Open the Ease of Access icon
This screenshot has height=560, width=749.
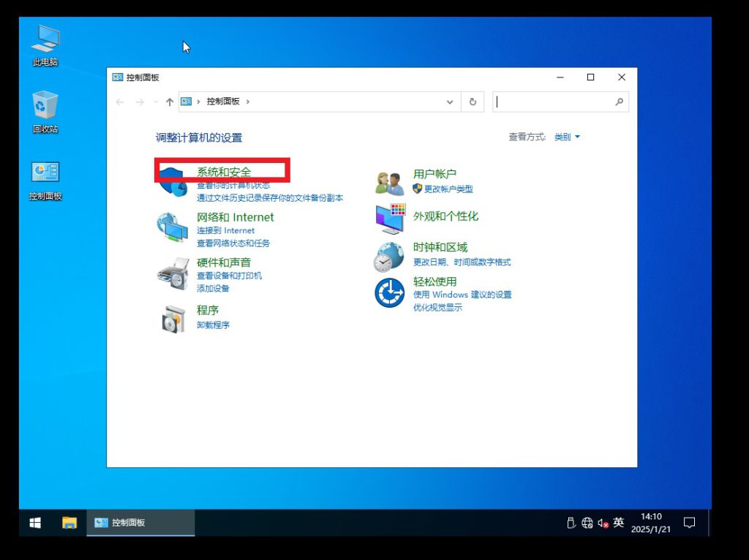[389, 292]
